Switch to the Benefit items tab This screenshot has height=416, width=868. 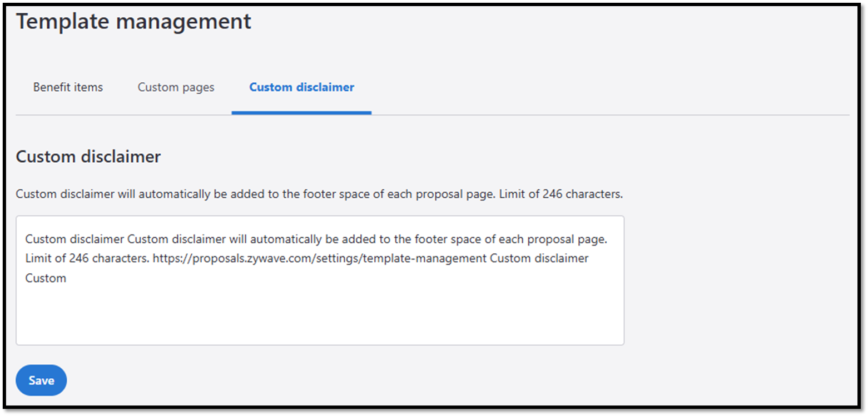[68, 87]
